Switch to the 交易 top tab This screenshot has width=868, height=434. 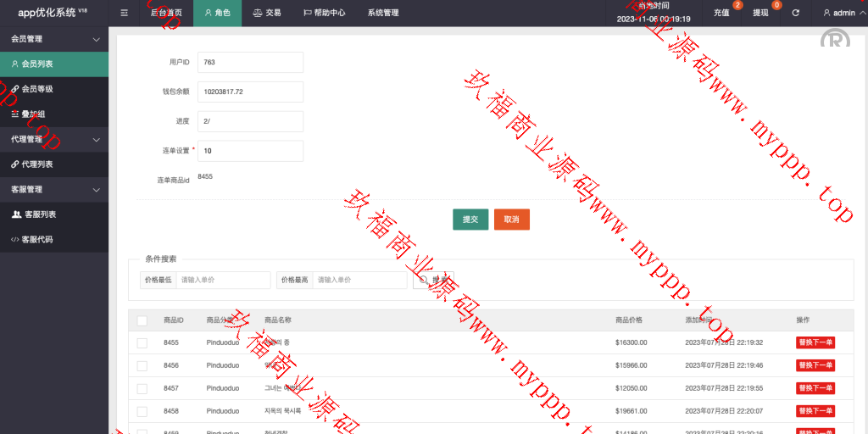pos(266,13)
